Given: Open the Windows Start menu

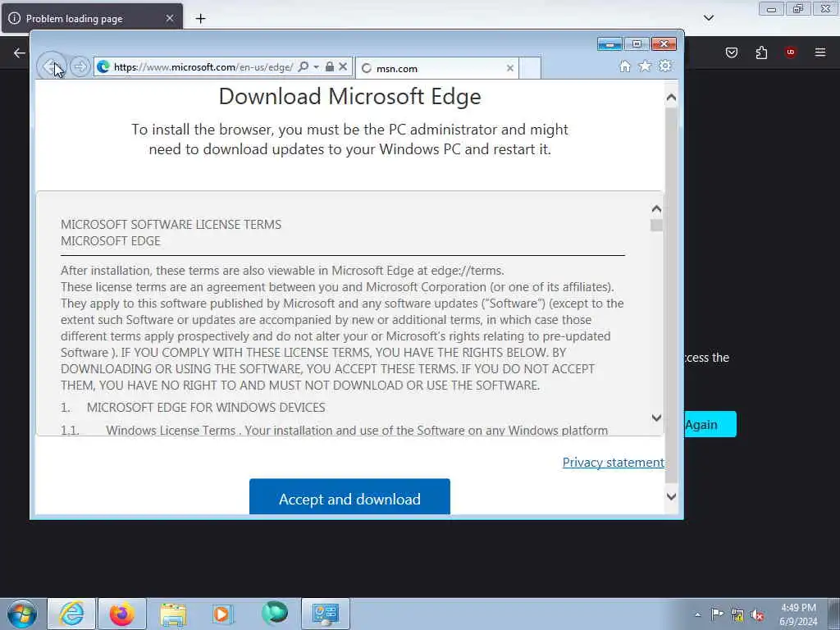Looking at the screenshot, I should (22, 614).
